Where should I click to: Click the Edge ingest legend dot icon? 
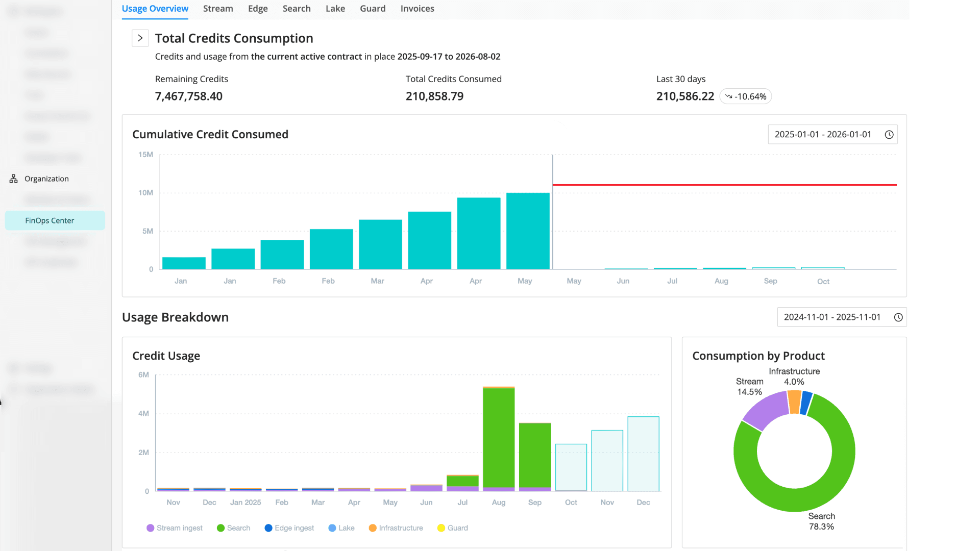tap(269, 528)
